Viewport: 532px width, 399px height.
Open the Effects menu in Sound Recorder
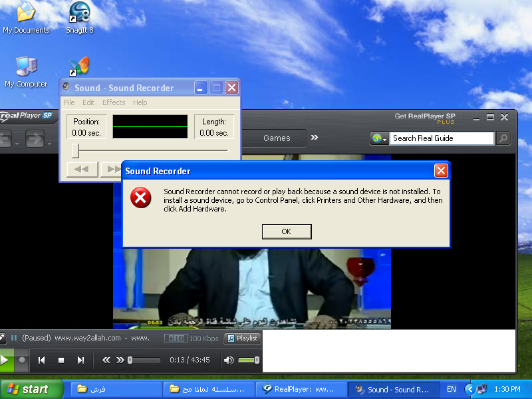click(x=114, y=102)
